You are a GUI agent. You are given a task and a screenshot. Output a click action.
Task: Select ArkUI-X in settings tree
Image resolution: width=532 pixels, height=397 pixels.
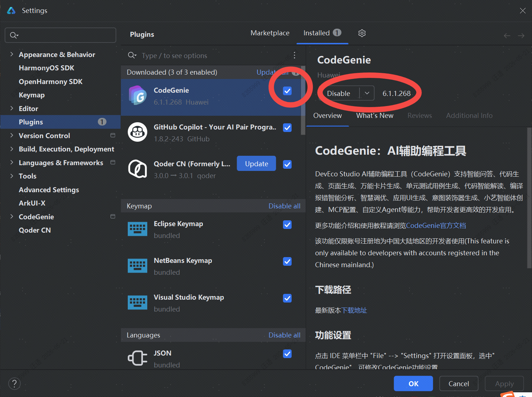[x=32, y=203]
